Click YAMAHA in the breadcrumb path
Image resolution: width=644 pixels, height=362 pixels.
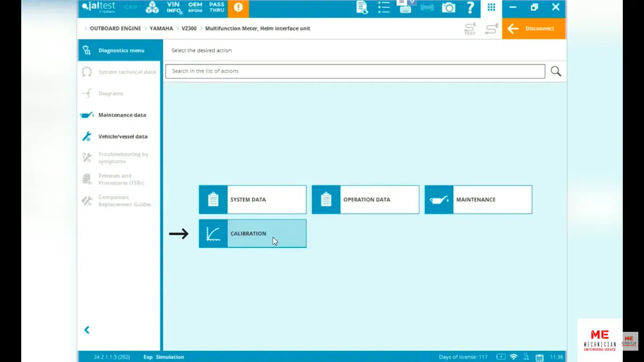point(161,28)
